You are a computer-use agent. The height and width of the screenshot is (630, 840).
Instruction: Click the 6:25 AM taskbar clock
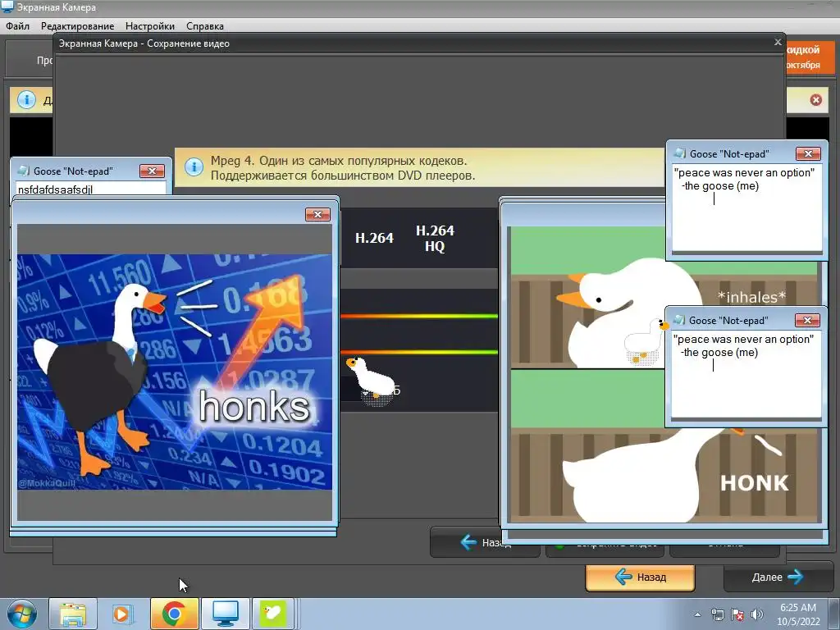pos(798,614)
